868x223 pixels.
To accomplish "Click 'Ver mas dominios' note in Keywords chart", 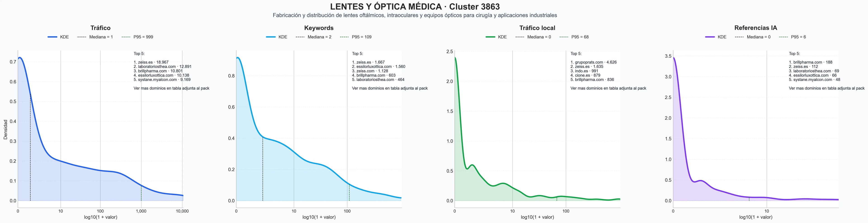I will tap(390, 88).
